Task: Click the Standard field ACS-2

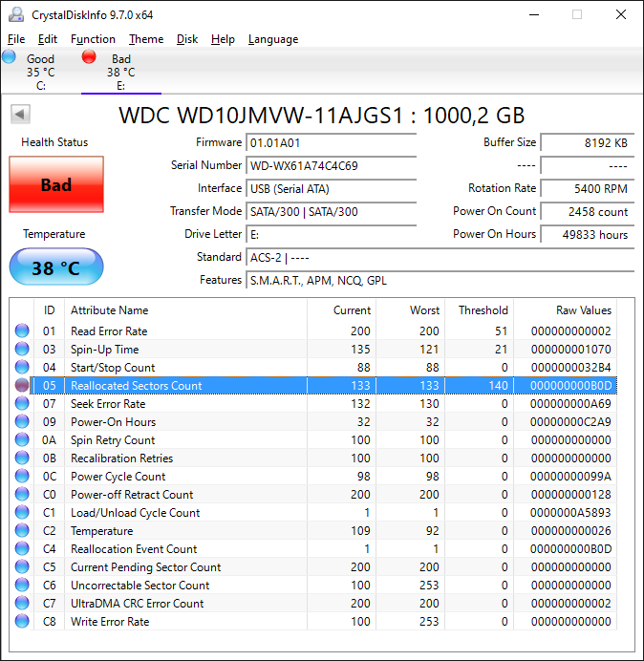Action: point(440,257)
